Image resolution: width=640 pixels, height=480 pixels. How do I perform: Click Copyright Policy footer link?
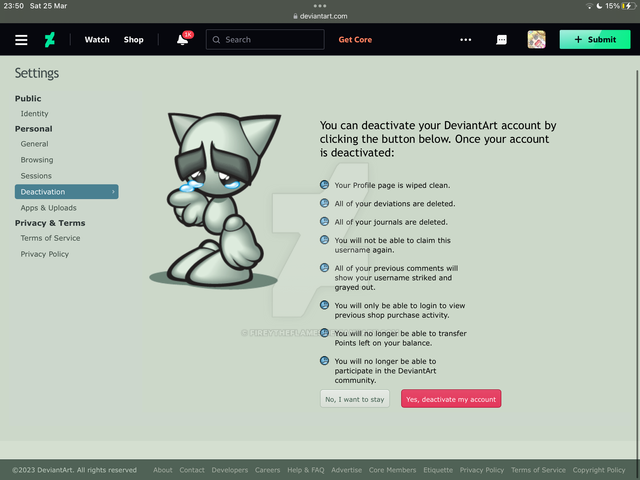(x=599, y=470)
